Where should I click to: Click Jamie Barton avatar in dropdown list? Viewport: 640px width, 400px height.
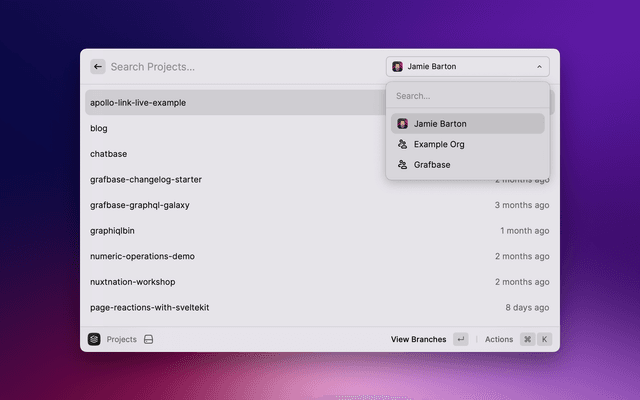click(x=402, y=124)
